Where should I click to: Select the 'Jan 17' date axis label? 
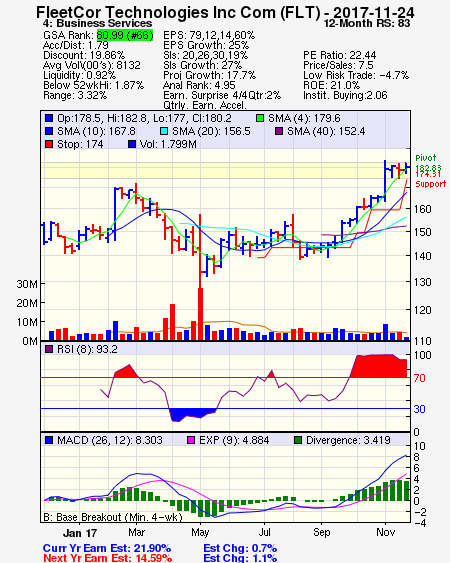coord(80,533)
